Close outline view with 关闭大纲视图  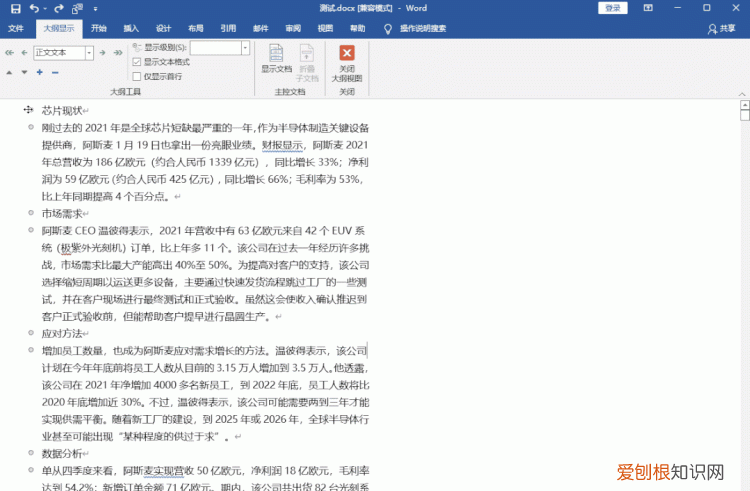(347, 63)
